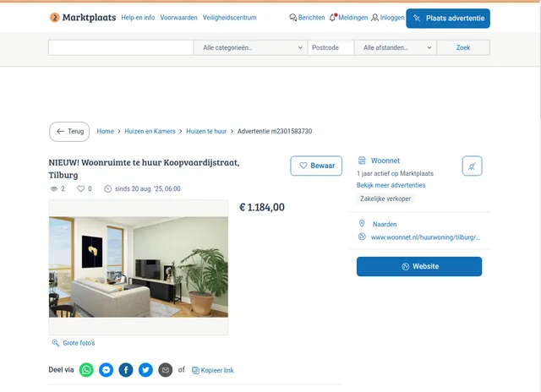541x392 pixels.
Task: Share listing via Twitter icon
Action: [x=145, y=370]
